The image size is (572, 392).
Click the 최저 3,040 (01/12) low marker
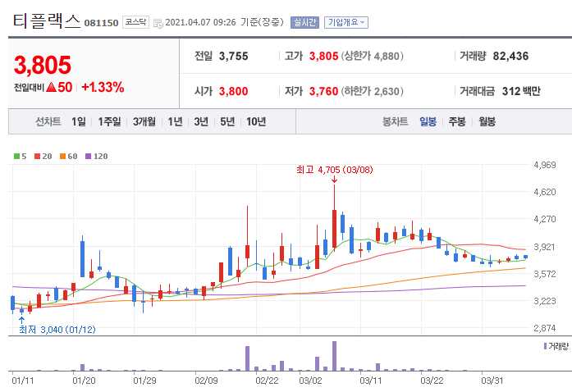pos(57,330)
